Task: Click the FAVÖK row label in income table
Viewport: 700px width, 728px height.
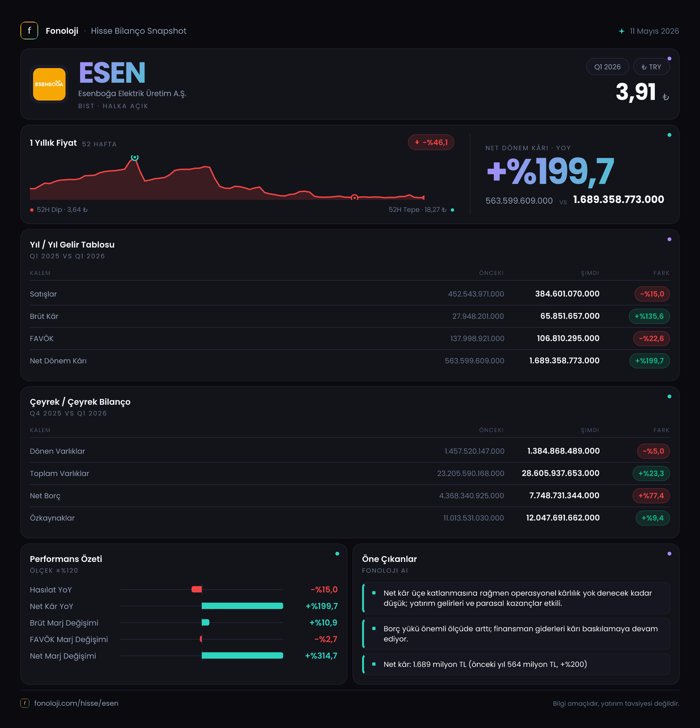Action: pyautogui.click(x=42, y=338)
